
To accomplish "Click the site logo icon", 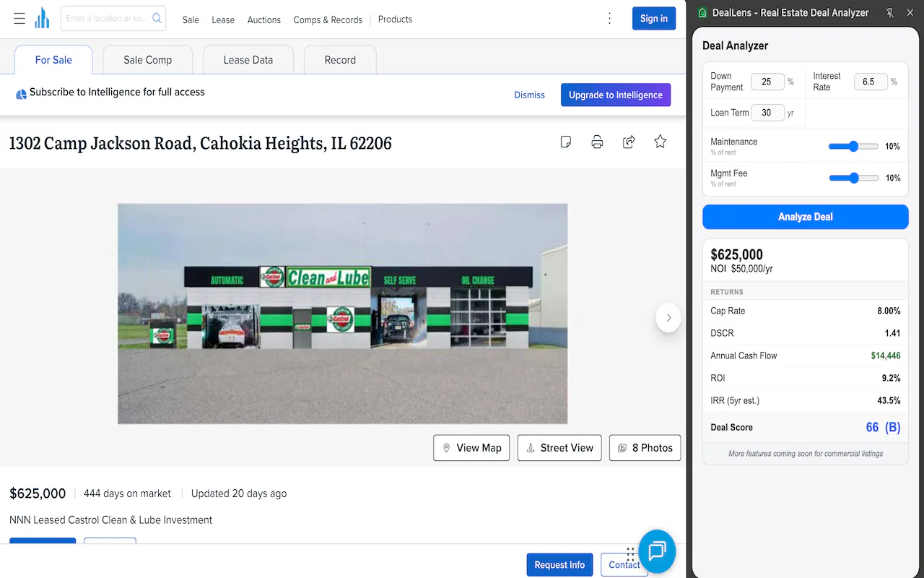I will 43,18.
